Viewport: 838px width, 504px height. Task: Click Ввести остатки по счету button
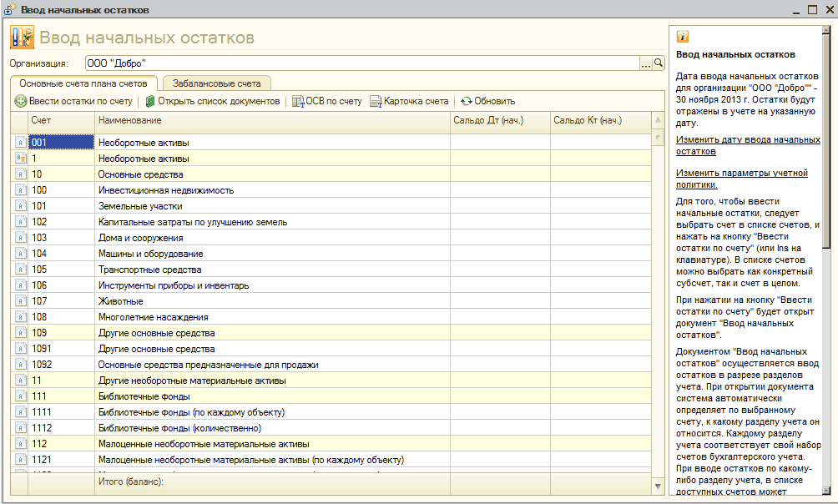(x=73, y=101)
